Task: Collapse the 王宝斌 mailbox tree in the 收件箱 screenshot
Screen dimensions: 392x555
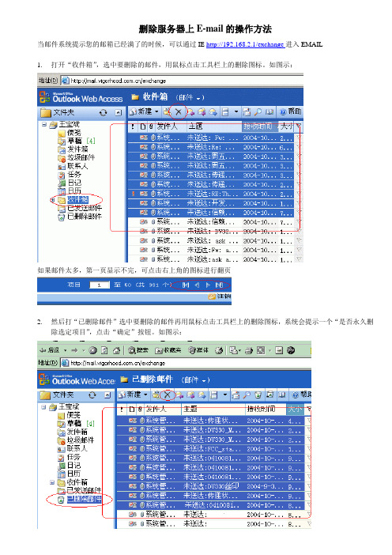Action: [x=44, y=124]
